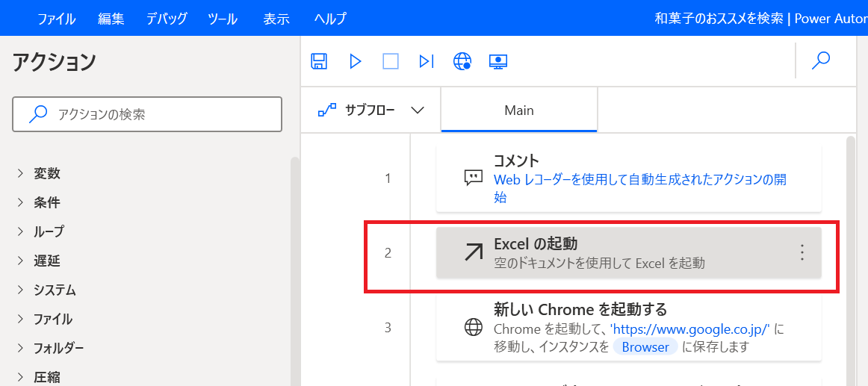
Task: Expand the ファイル action group
Action: (x=20, y=319)
